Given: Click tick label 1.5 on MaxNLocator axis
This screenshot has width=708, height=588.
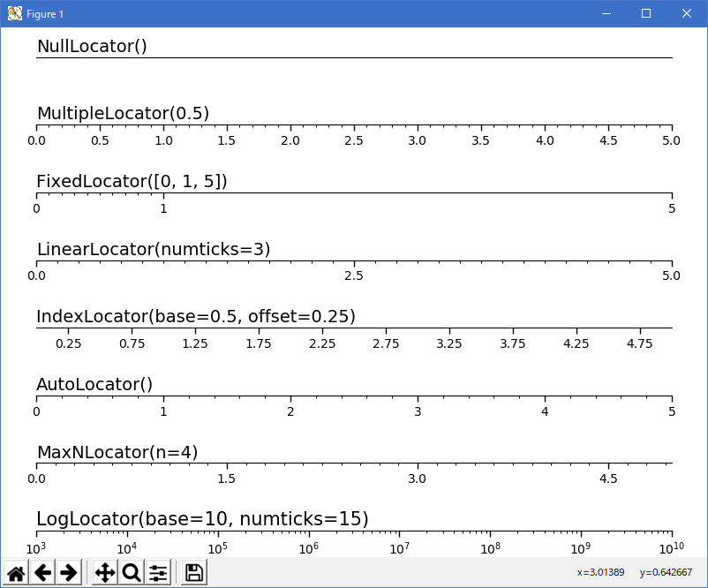Looking at the screenshot, I should (x=227, y=479).
